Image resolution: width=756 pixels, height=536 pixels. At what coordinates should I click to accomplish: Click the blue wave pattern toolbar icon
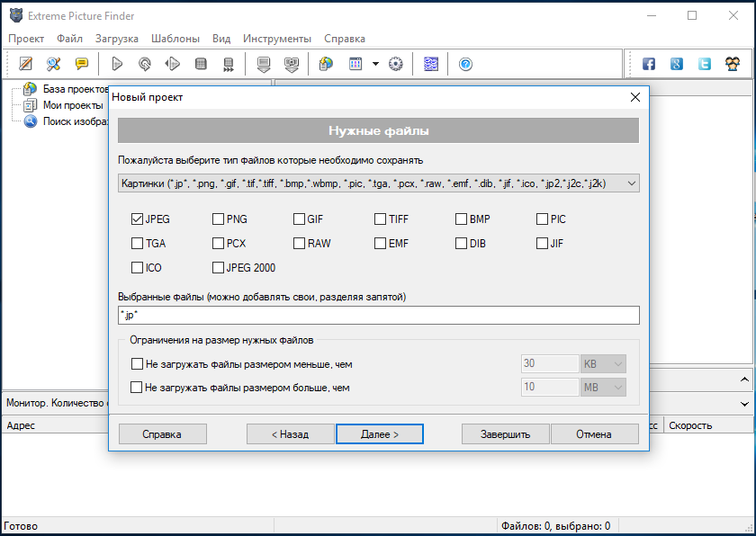[430, 64]
